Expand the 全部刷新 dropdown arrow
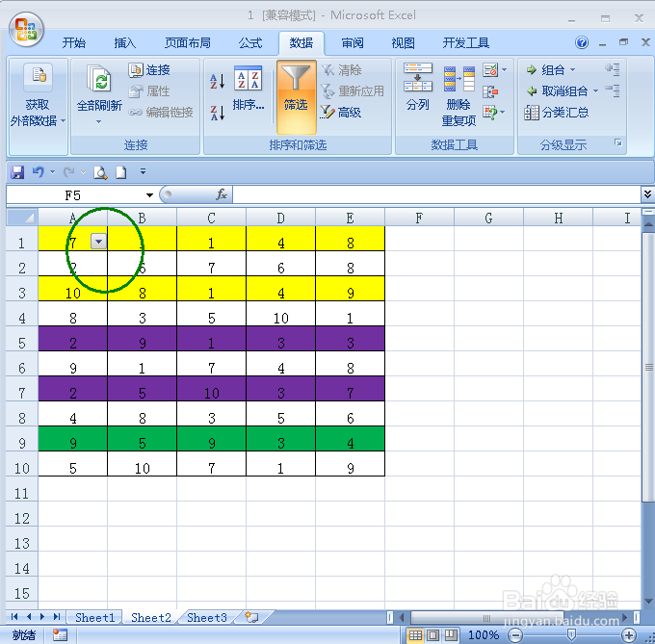Screen dimensions: 655x644 [x=98, y=122]
